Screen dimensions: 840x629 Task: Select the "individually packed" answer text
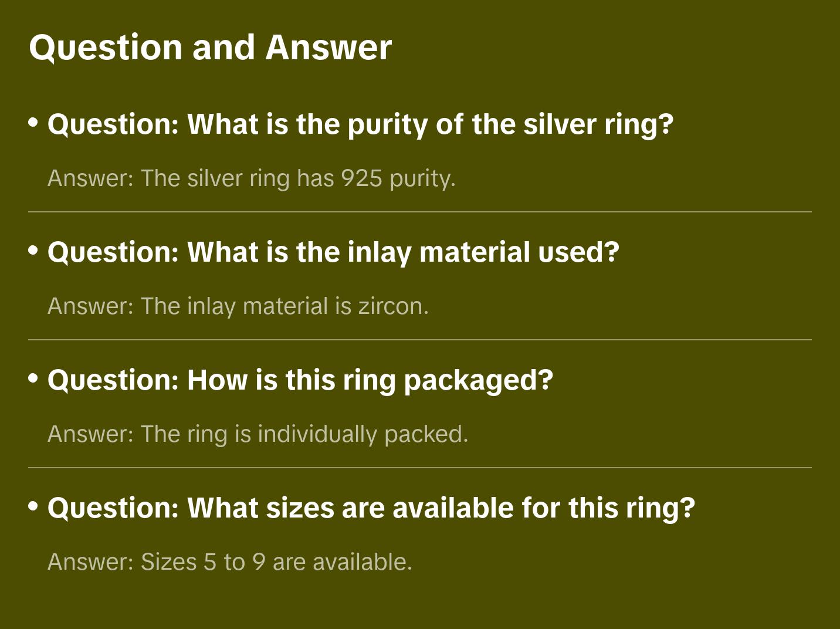coord(258,434)
